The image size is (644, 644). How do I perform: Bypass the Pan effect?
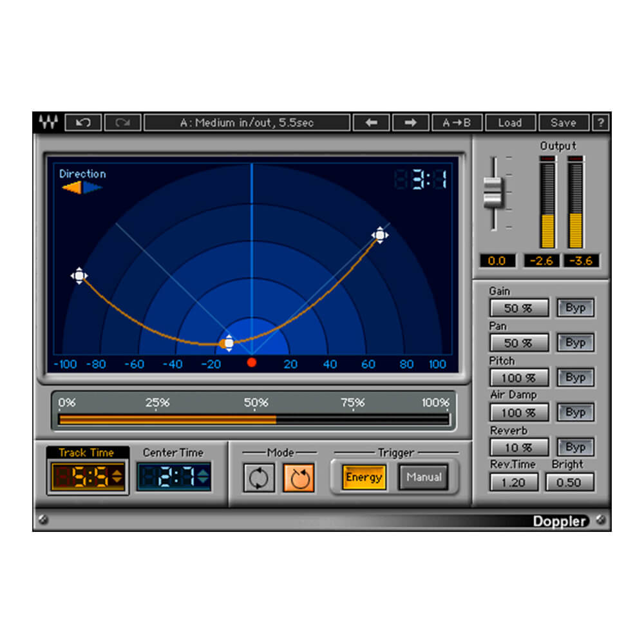pyautogui.click(x=575, y=343)
